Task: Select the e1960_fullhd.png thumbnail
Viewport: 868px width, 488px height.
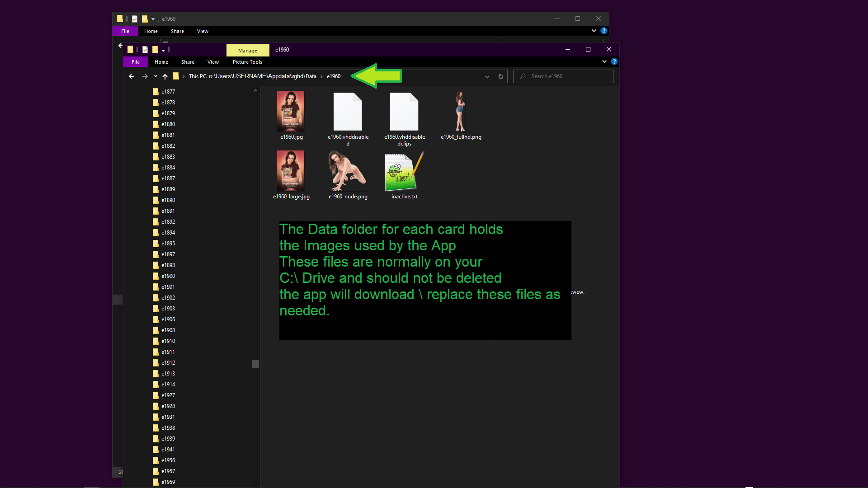Action: coord(461,112)
